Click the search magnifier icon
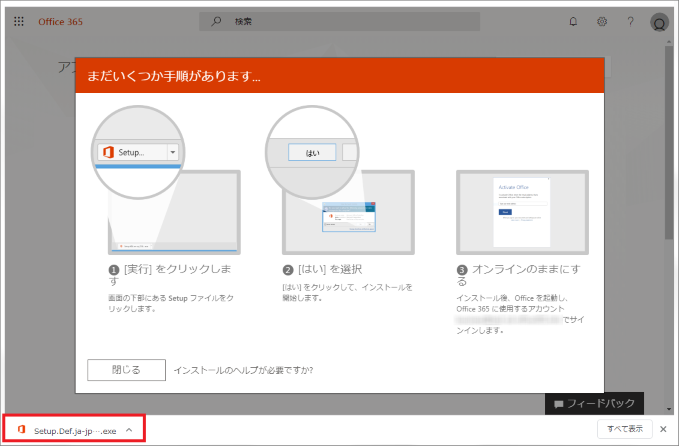This screenshot has height=446, width=679. [x=216, y=21]
